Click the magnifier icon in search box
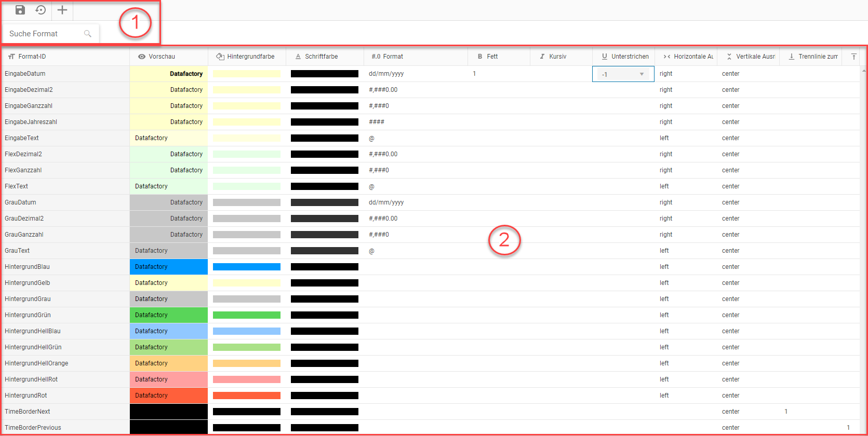The height and width of the screenshot is (436, 868). [x=88, y=34]
